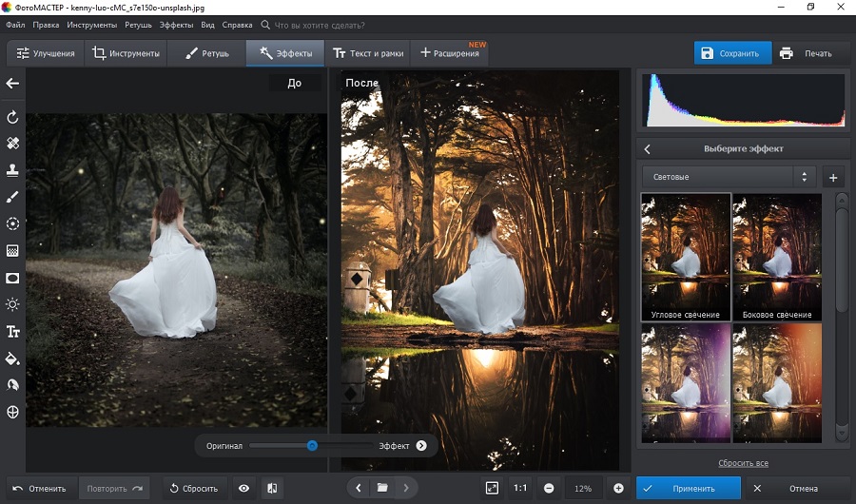Screen dimensions: 856x504
Task: Open the Световые effects category dropdown
Action: point(729,177)
